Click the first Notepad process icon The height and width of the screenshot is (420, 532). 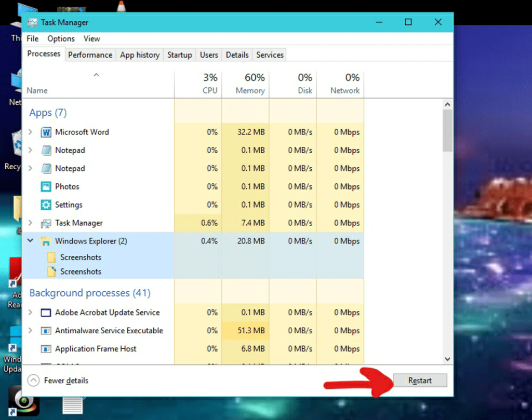tap(46, 150)
